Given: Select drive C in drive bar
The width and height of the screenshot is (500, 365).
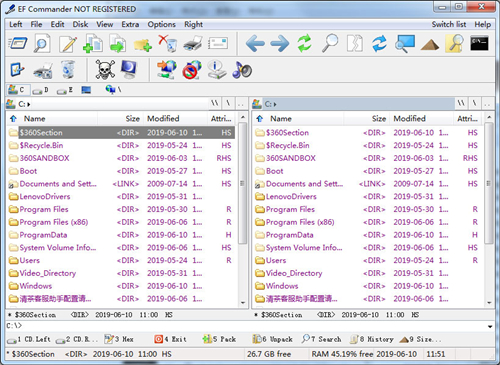Looking at the screenshot, I should coord(17,90).
